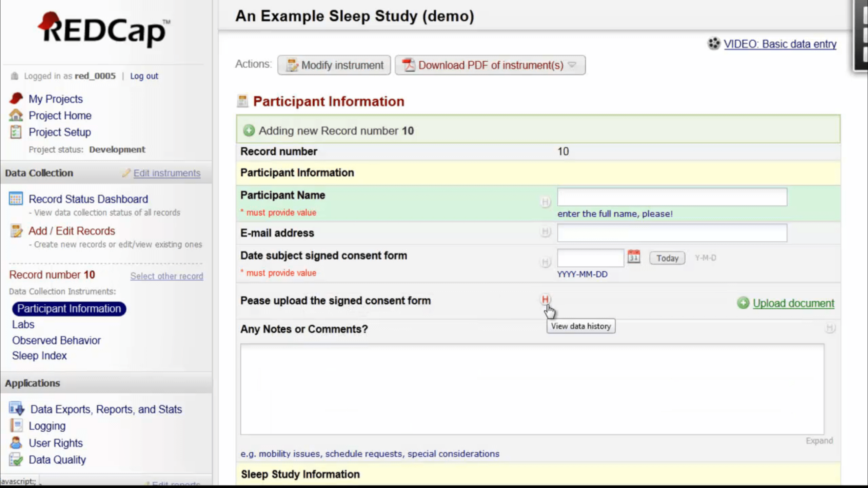Image resolution: width=868 pixels, height=488 pixels.
Task: Click the green Upload document plus icon
Action: pyautogui.click(x=743, y=303)
